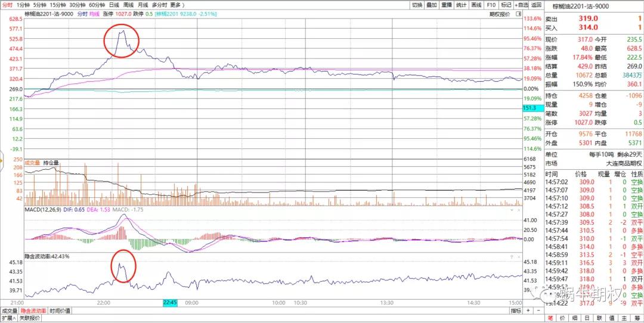
Task: Select the 笔 tick tab icon
Action: (x=551, y=318)
